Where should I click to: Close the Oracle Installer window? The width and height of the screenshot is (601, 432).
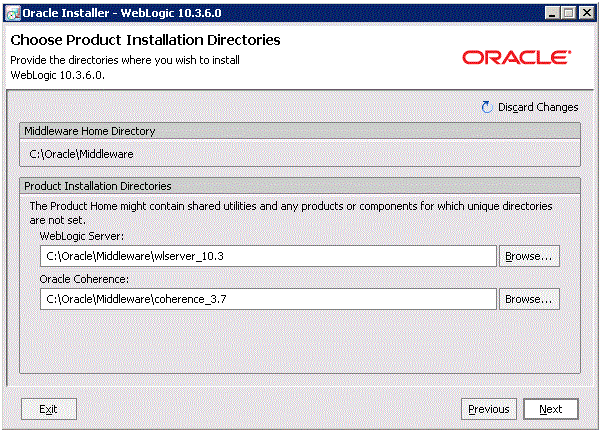pyautogui.click(x=586, y=13)
